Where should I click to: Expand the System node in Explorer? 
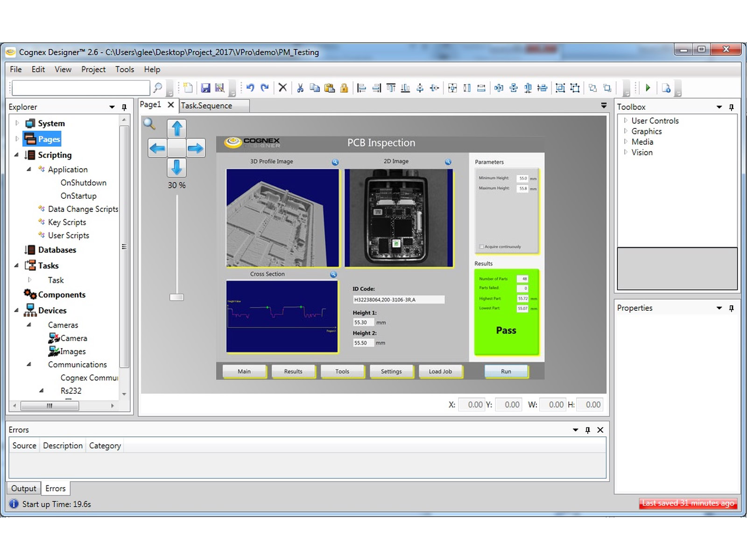point(17,123)
